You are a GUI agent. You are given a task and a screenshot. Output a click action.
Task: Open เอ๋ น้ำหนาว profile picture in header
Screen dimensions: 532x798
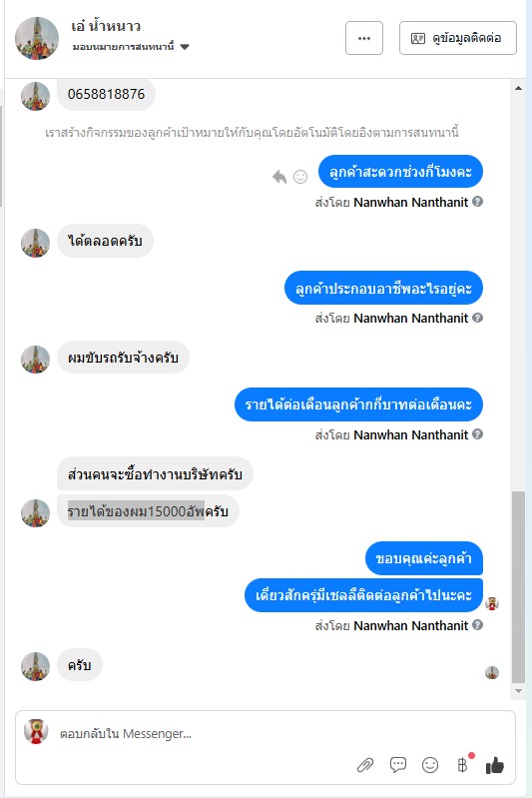click(37, 38)
